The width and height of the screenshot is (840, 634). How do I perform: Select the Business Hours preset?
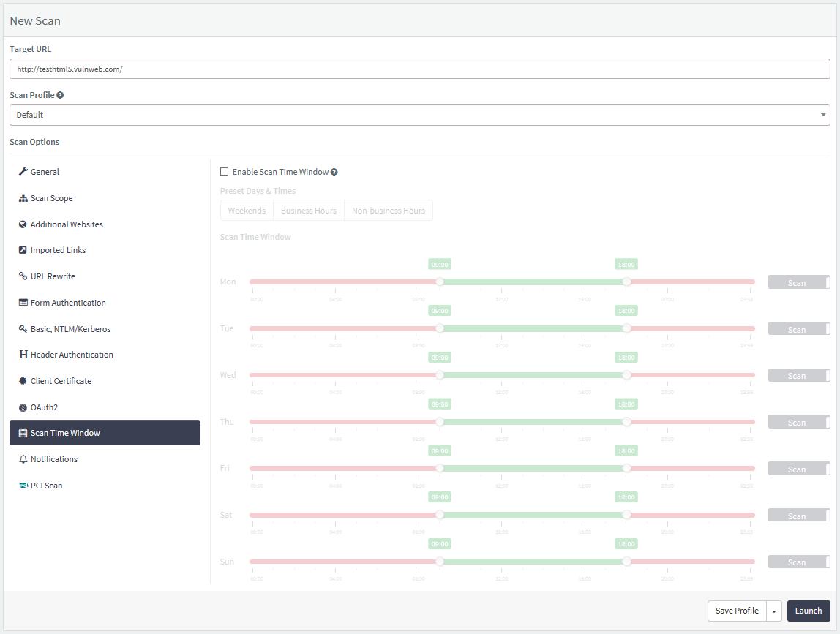[309, 211]
